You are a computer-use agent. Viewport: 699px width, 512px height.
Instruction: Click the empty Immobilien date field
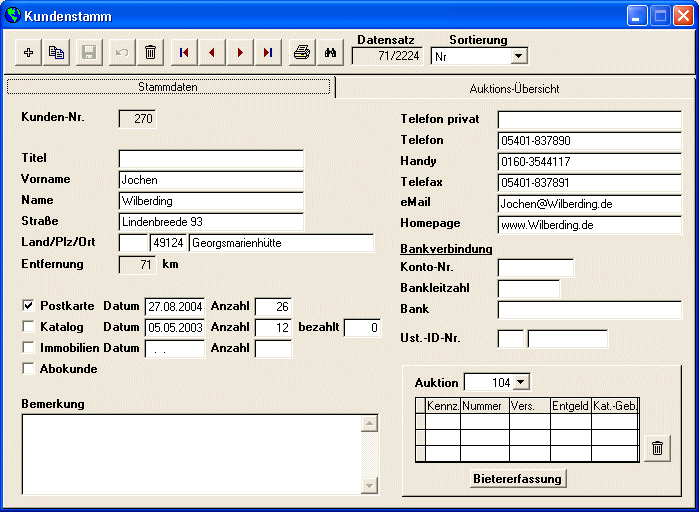pyautogui.click(x=175, y=348)
